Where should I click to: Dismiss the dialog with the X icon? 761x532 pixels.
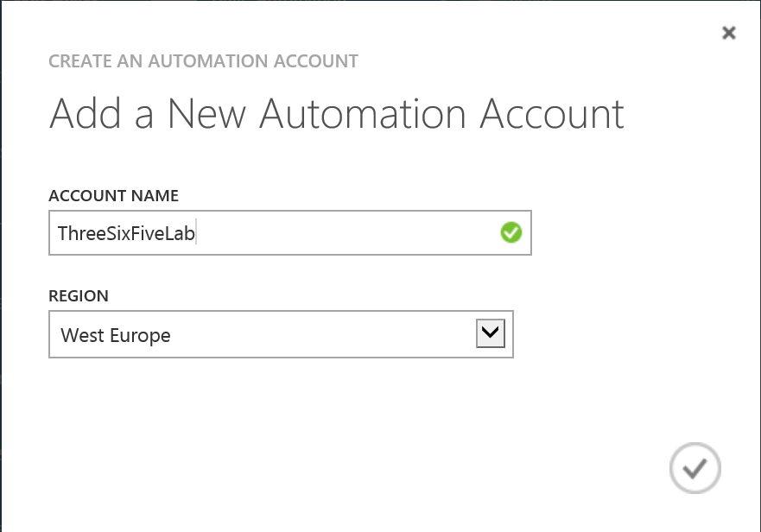point(729,33)
